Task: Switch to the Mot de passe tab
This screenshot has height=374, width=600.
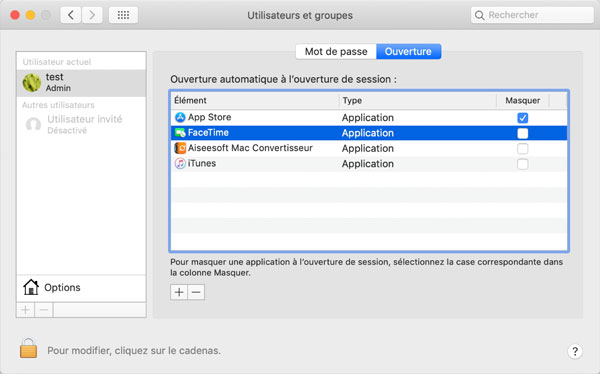Action: coord(336,51)
